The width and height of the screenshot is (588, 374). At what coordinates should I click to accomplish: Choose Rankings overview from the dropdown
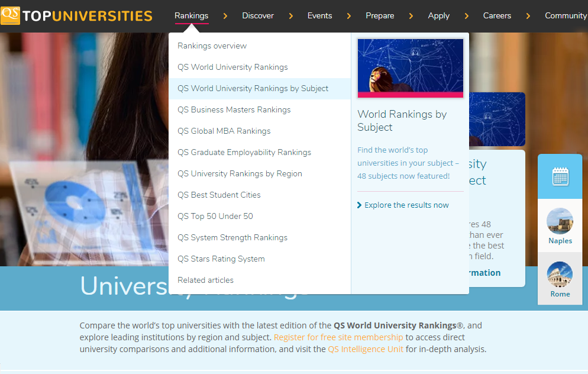click(260, 46)
